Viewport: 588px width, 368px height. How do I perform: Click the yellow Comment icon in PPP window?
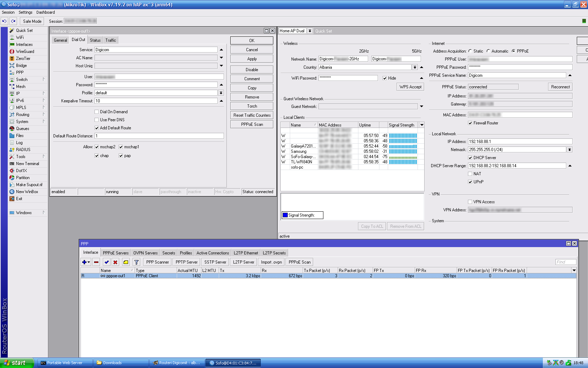126,262
